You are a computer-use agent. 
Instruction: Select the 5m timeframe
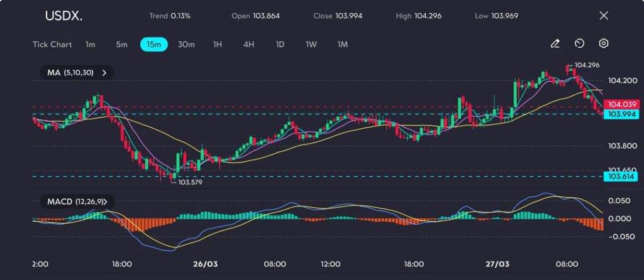tap(121, 45)
